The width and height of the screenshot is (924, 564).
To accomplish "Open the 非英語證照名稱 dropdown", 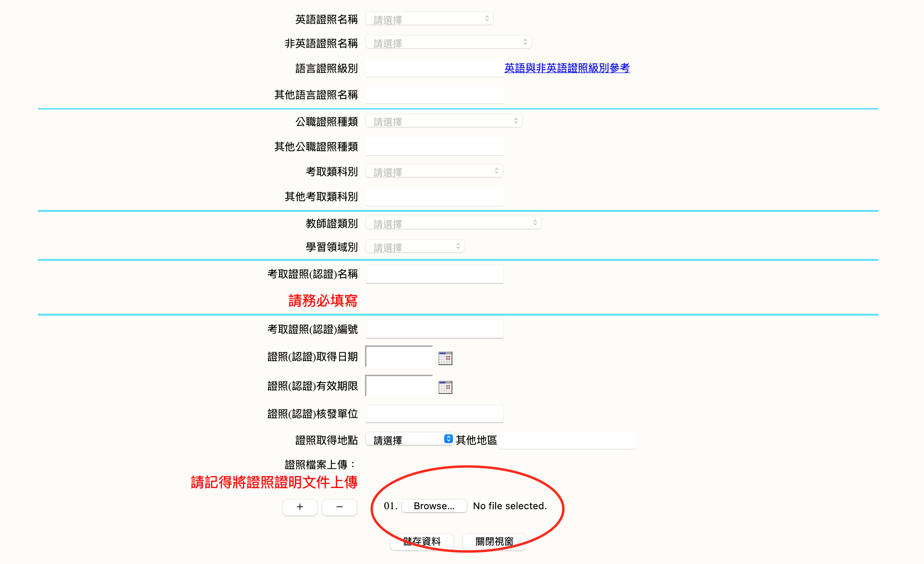I will (449, 42).
